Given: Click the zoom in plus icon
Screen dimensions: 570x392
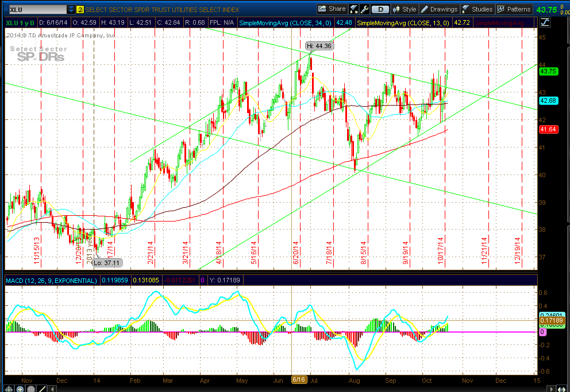Looking at the screenshot, I should coord(20,389).
